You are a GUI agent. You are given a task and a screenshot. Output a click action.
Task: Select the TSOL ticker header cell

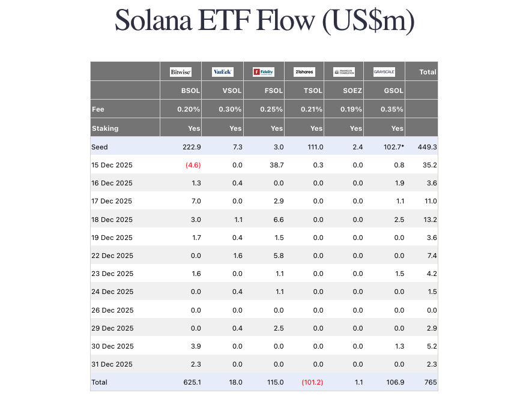[312, 91]
